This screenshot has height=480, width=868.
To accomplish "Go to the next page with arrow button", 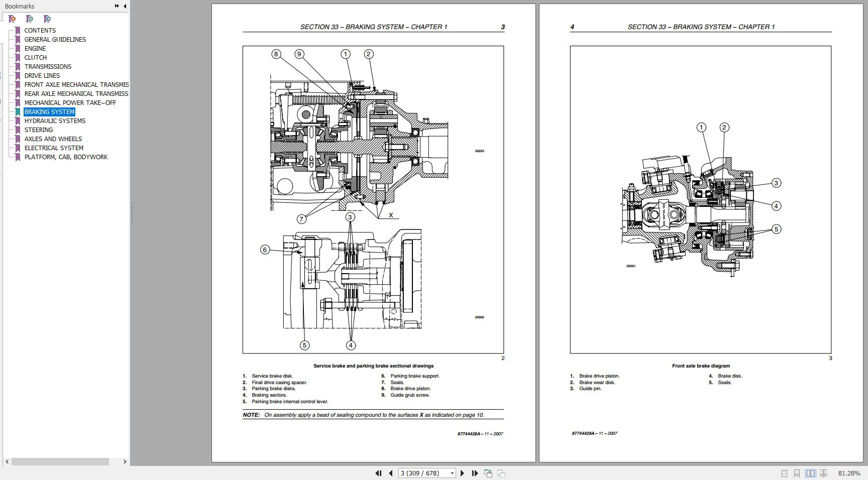I will [x=463, y=472].
